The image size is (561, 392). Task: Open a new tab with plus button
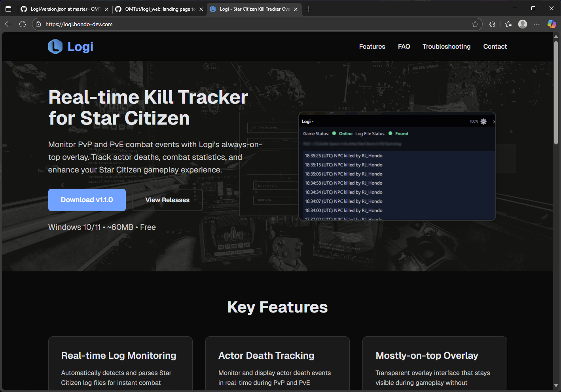click(x=309, y=9)
